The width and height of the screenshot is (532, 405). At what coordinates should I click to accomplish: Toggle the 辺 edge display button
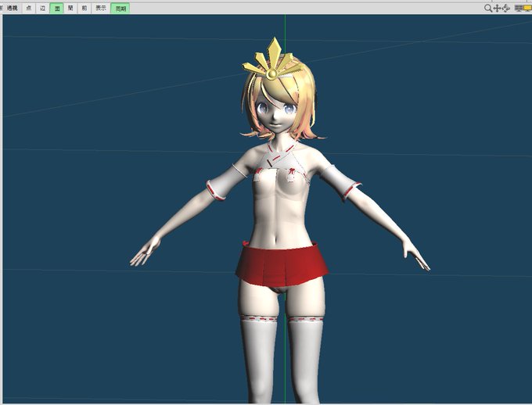[x=43, y=8]
